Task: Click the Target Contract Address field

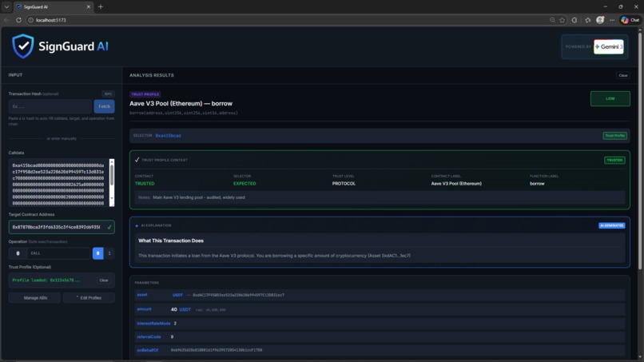Action: [x=62, y=227]
